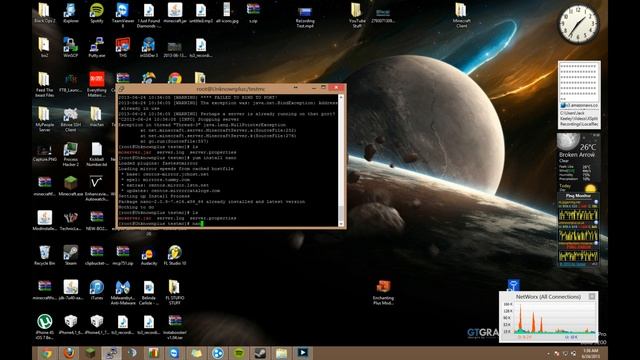The image size is (640, 360).
Task: Open Steam from the taskbar
Action: [x=260, y=353]
